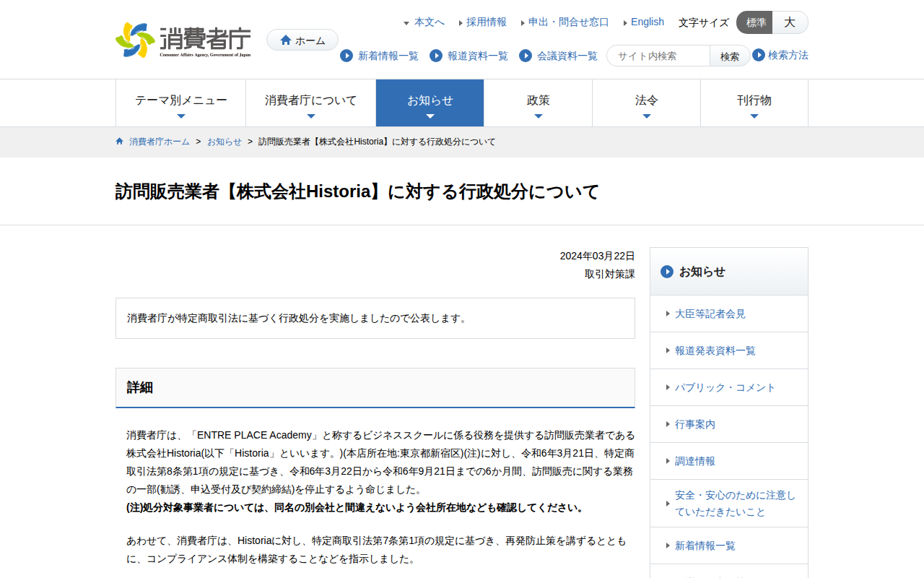Click the arrow icon beside 新着情報一覧 in header
The image size is (924, 578).
point(346,56)
